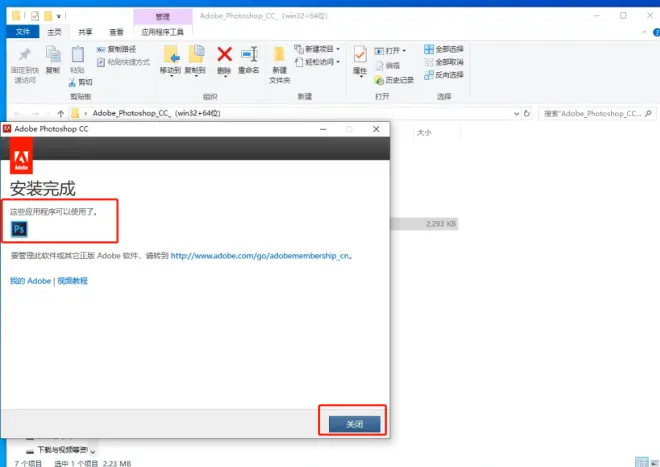This screenshot has height=467, width=660.
Task: Select the file row showing 2,293 KB
Action: (424, 224)
